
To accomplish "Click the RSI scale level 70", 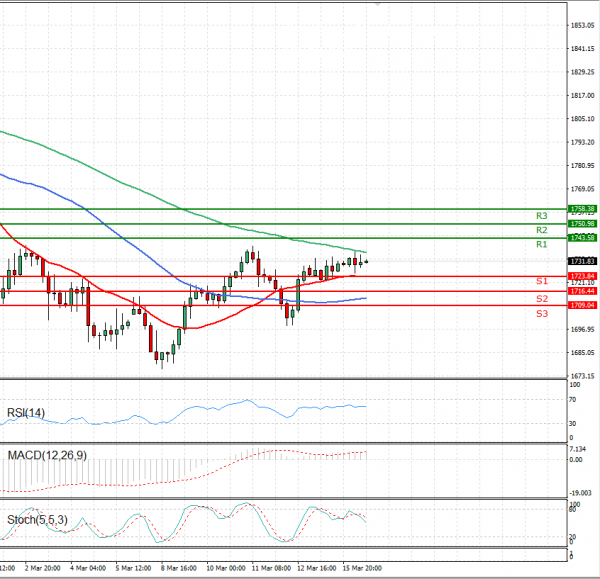I will pos(572,400).
